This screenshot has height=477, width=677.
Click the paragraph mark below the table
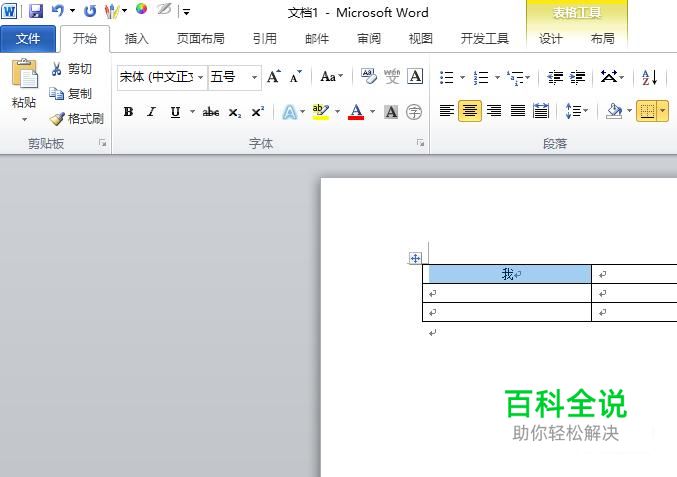[433, 332]
